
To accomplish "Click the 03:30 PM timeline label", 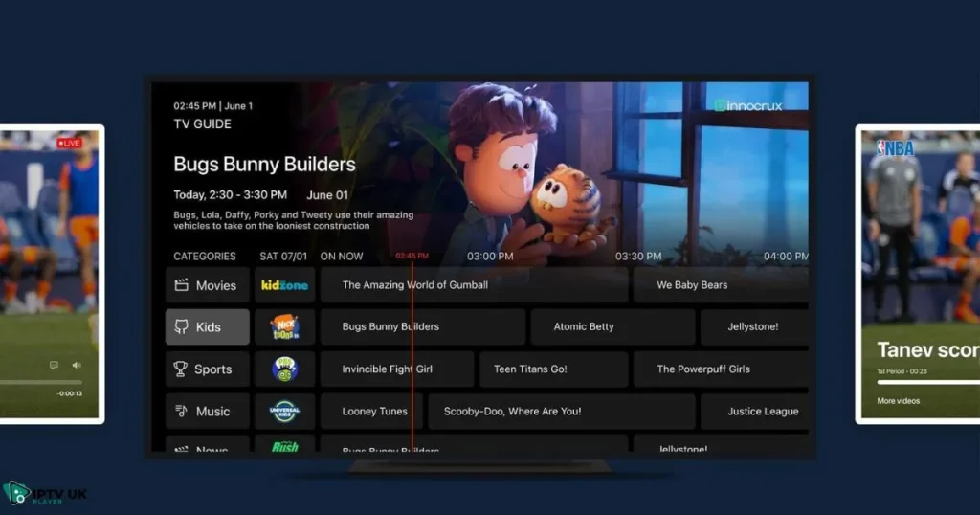I will [638, 257].
